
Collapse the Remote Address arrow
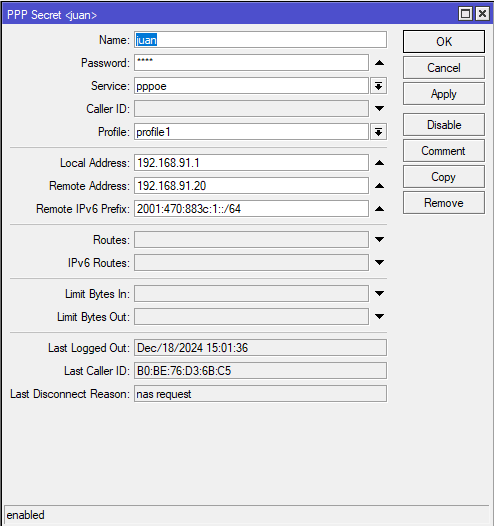tap(379, 186)
